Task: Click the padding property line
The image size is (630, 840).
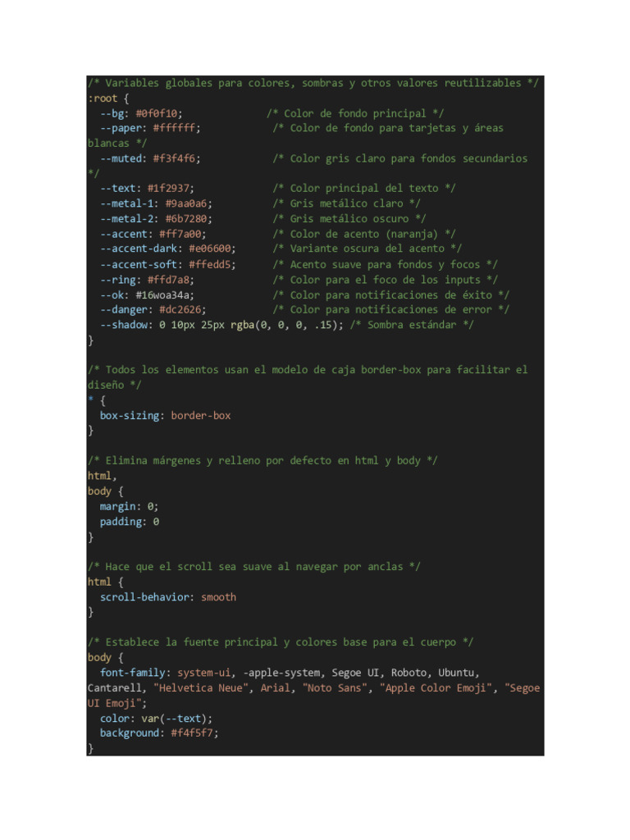Action: click(x=129, y=522)
